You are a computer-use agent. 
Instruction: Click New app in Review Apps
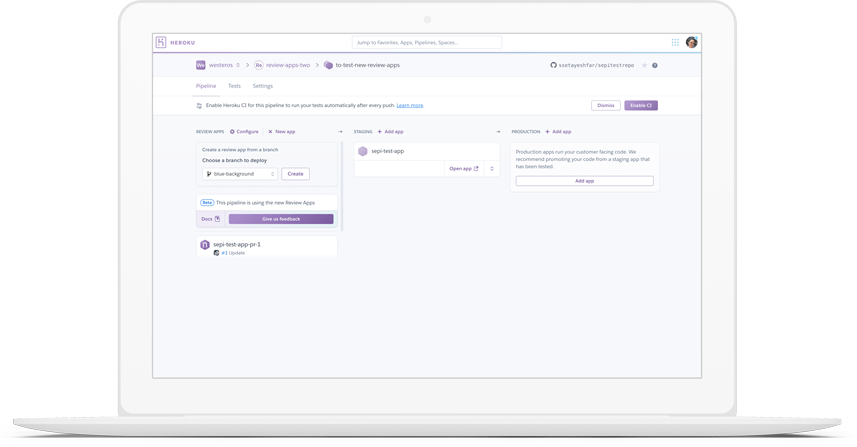(x=282, y=132)
